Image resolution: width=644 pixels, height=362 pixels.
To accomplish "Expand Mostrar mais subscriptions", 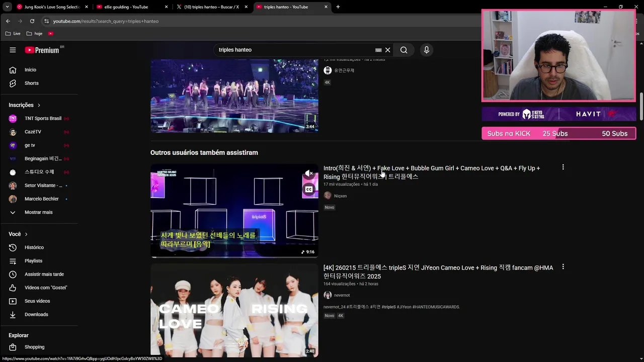I will 39,212.
